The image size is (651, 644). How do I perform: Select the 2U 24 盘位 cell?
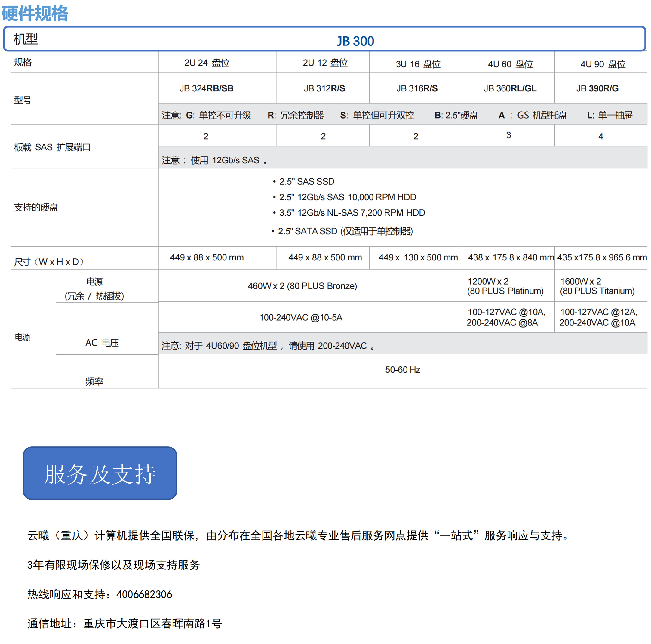207,63
